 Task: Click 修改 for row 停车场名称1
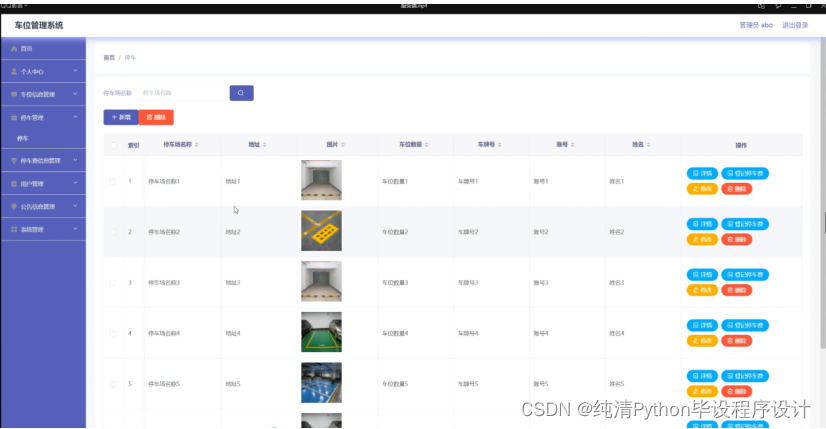[702, 189]
